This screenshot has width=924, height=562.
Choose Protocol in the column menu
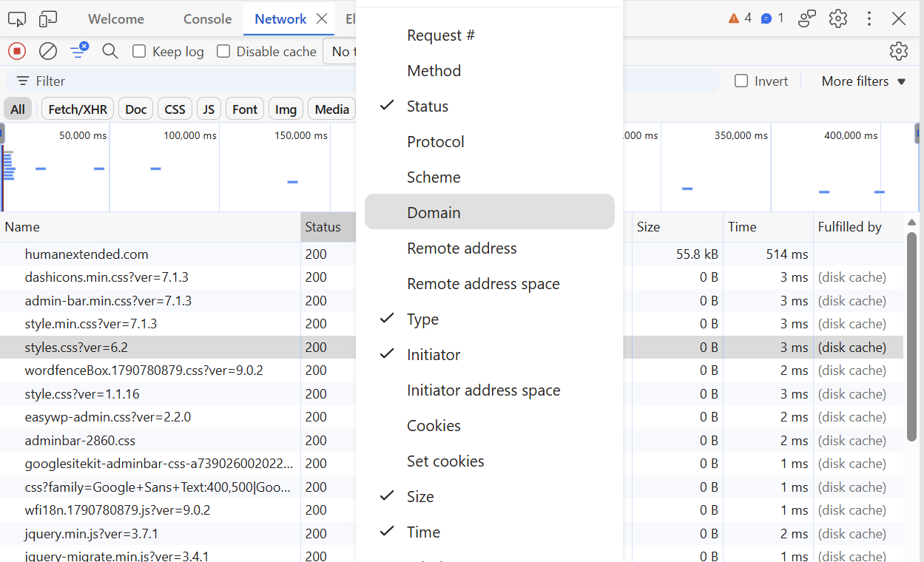490,141
